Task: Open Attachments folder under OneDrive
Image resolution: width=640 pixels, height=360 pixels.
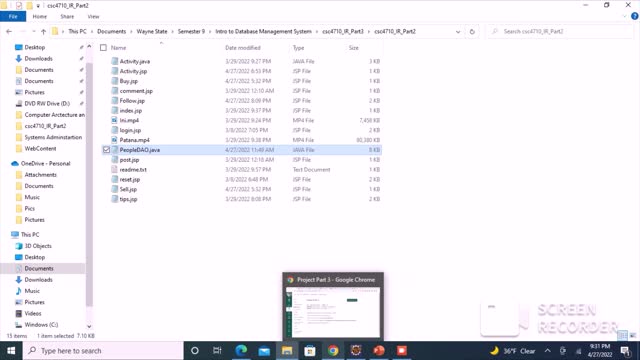Action: coord(40,175)
